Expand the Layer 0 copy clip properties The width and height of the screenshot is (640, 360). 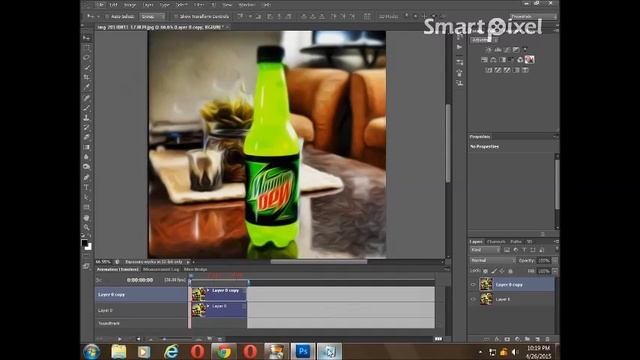(x=208, y=291)
